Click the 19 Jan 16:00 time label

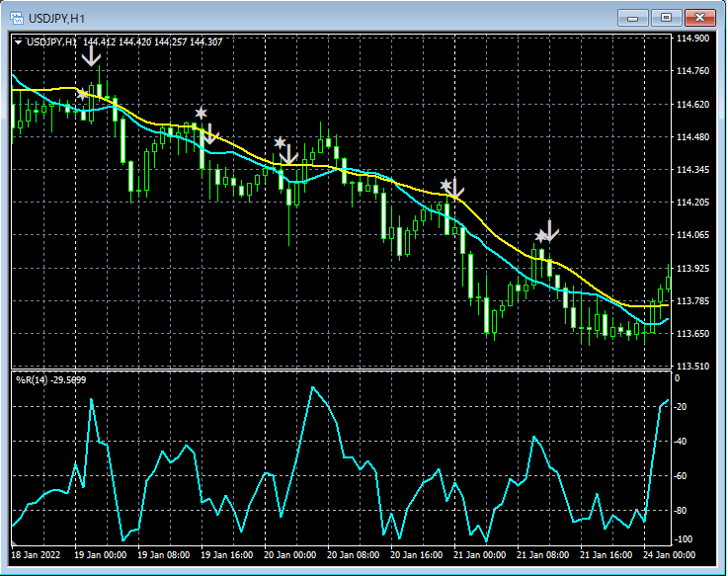pyautogui.click(x=226, y=555)
